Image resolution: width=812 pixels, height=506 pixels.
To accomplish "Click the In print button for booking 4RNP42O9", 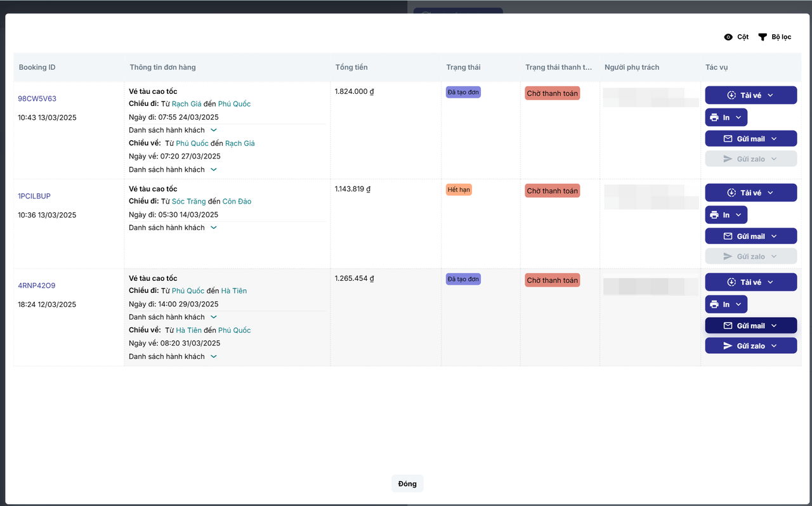I will pos(726,304).
